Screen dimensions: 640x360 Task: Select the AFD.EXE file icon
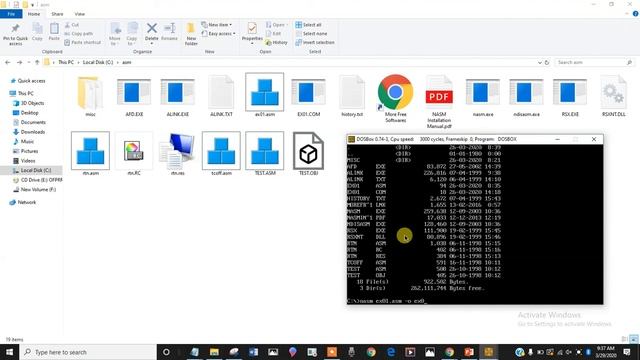point(134,96)
